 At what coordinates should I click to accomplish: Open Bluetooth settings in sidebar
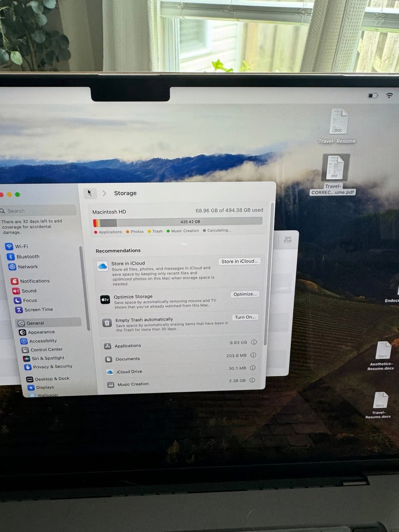23,257
